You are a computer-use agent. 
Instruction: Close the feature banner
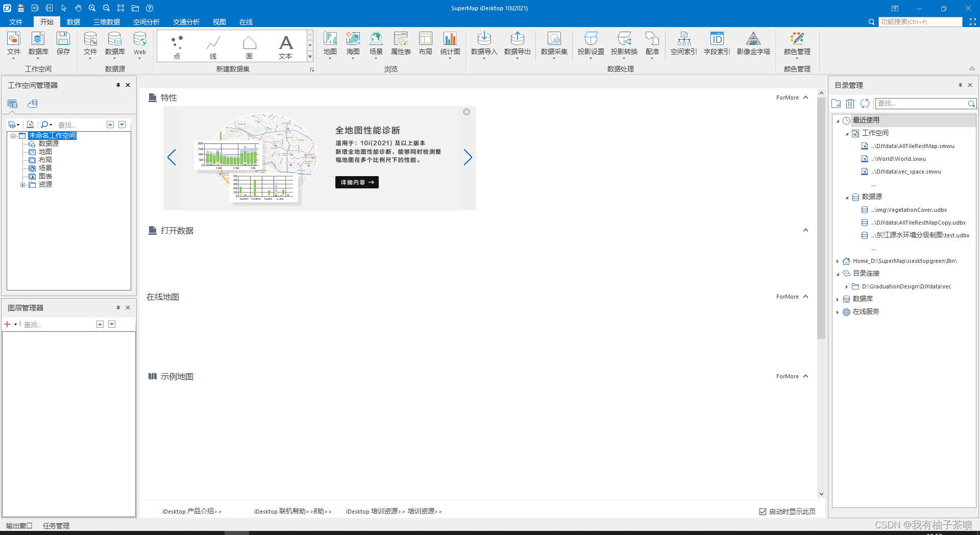467,112
